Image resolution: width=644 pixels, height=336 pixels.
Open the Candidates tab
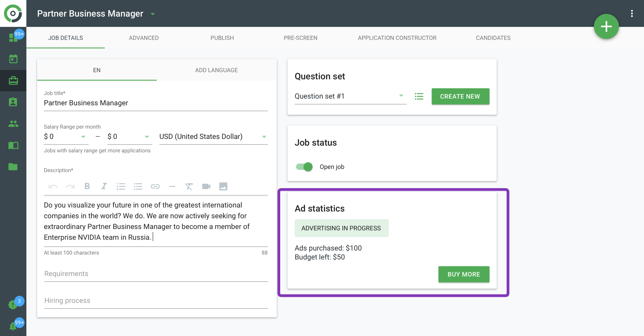click(493, 38)
